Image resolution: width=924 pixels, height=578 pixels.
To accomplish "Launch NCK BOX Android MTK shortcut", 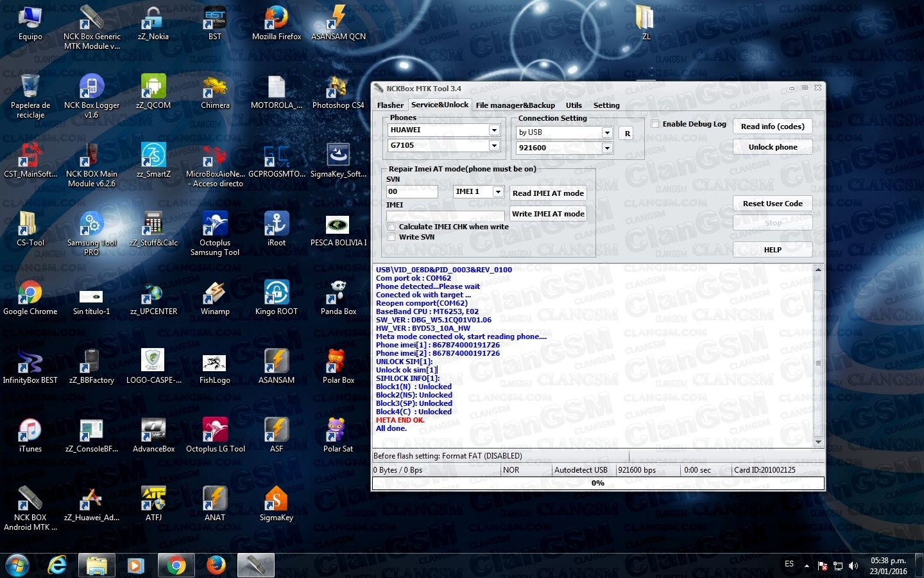I will [30, 509].
